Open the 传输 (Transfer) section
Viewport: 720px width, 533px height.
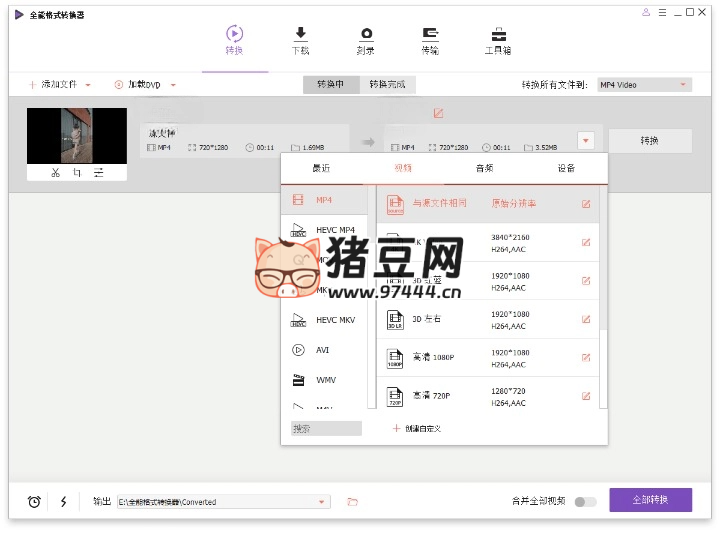pyautogui.click(x=430, y=41)
